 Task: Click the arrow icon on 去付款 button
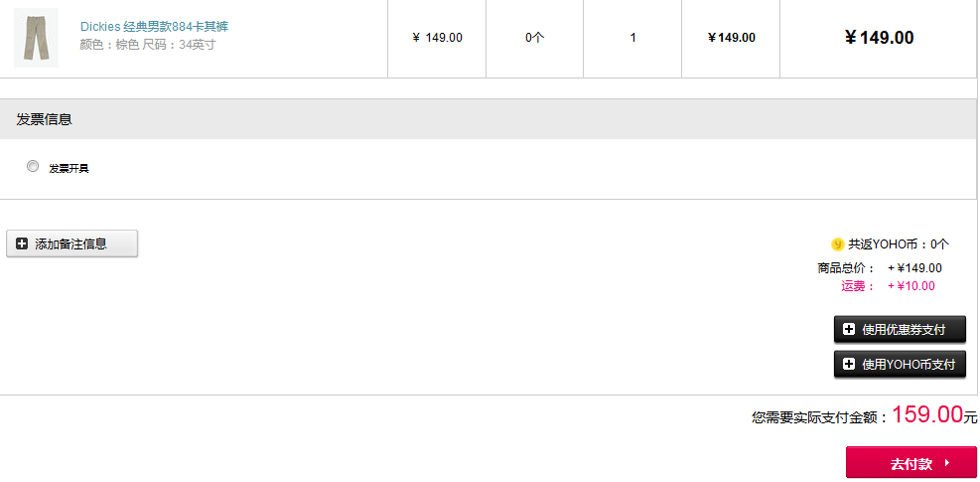coord(947,463)
